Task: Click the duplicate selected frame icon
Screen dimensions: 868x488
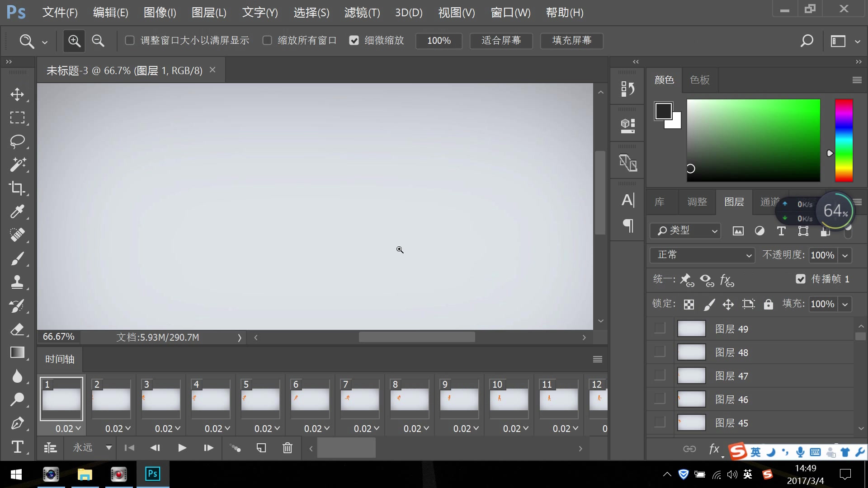Action: (261, 448)
